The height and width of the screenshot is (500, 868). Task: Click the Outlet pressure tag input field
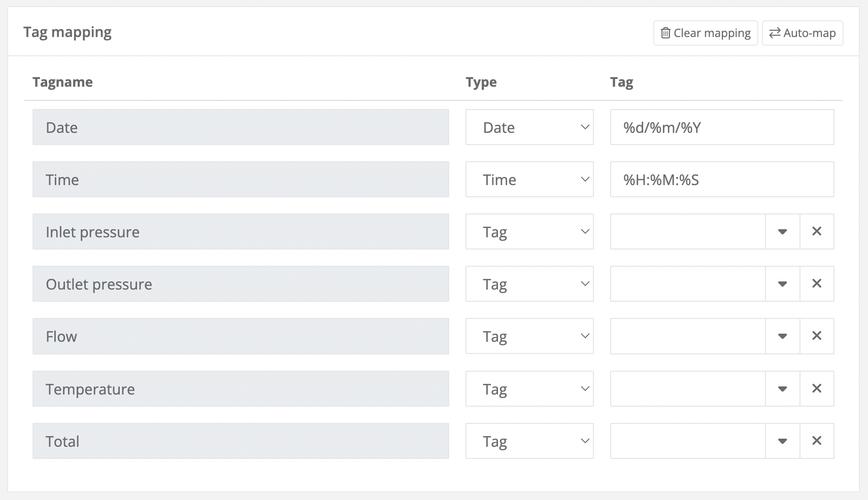(688, 283)
